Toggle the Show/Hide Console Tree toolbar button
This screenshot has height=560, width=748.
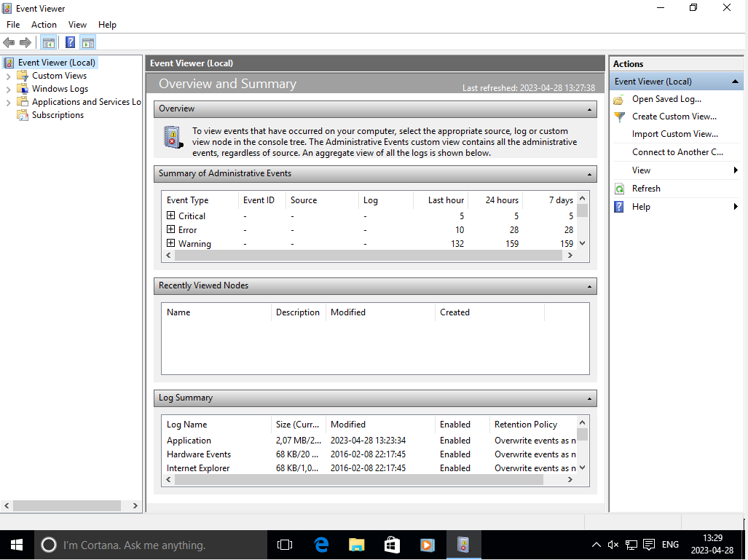pyautogui.click(x=48, y=43)
